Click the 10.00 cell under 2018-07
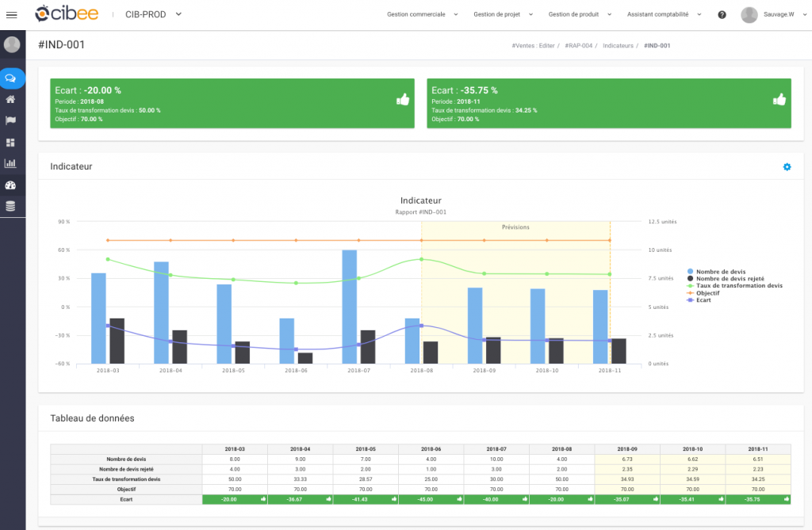Screen dimensions: 812x530 (496, 459)
